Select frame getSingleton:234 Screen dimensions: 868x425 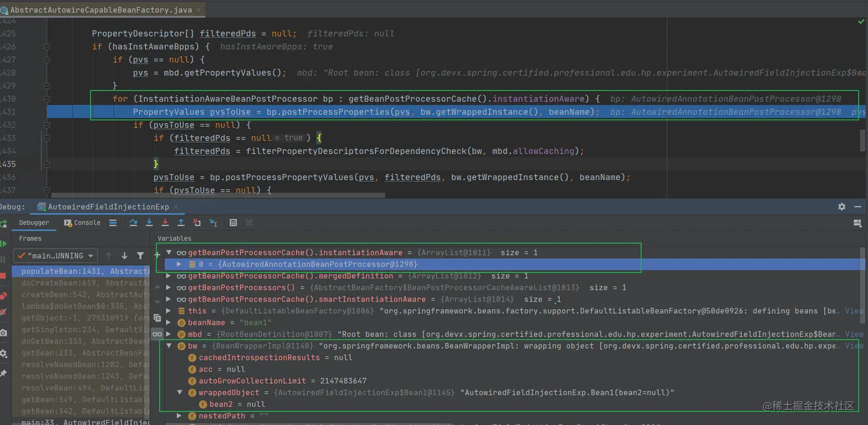click(x=82, y=329)
